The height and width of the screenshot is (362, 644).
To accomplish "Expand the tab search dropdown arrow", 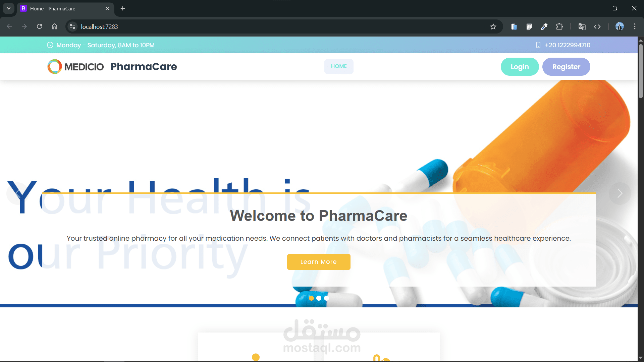I will coord(9,8).
